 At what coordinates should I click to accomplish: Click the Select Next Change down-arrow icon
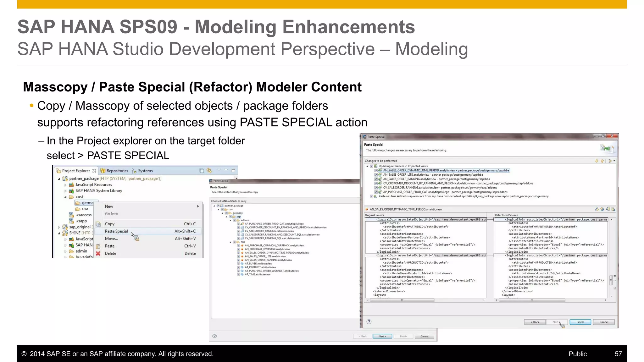pos(597,161)
